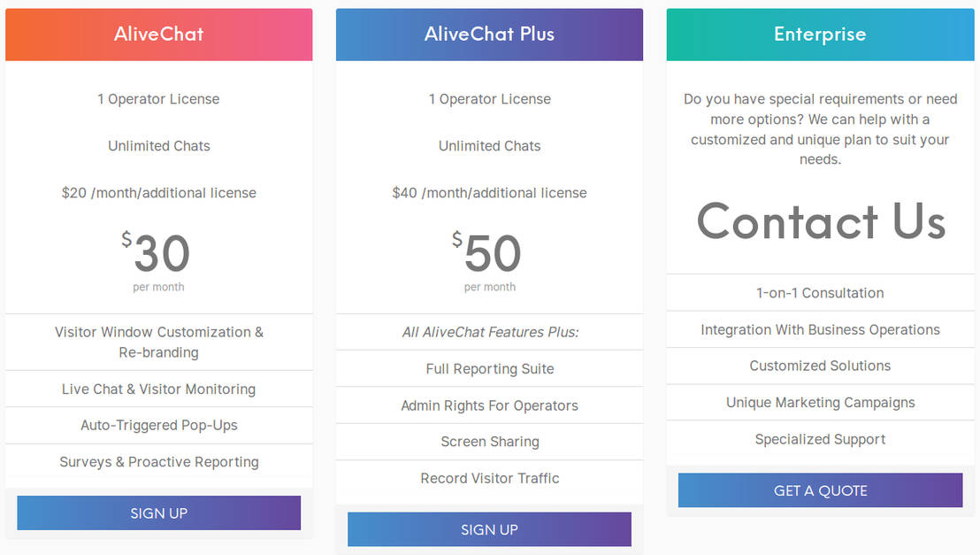Viewport: 980px width, 555px height.
Task: Click SIGN UP under the AliveChat plan
Action: pyautogui.click(x=158, y=513)
